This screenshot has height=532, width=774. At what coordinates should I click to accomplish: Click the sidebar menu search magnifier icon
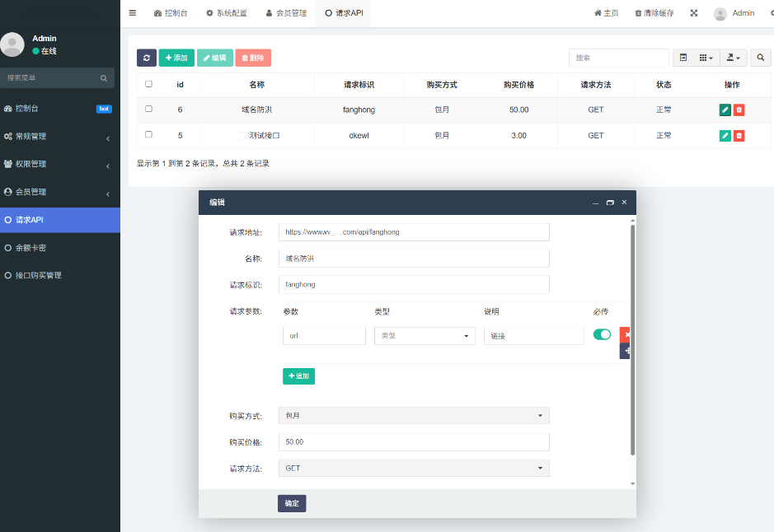(x=104, y=78)
